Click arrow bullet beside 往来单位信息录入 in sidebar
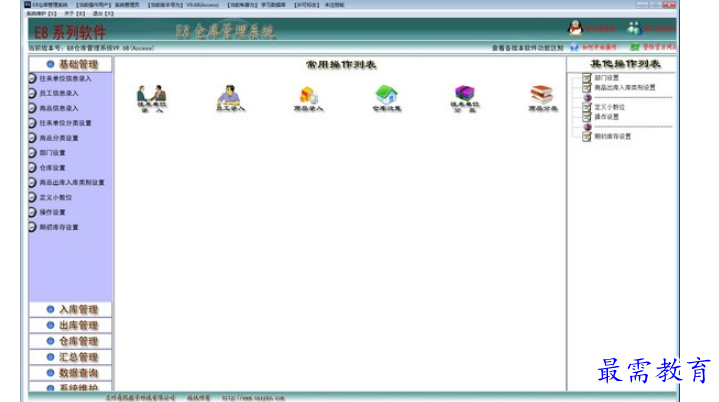This screenshot has height=402, width=719. pos(32,78)
